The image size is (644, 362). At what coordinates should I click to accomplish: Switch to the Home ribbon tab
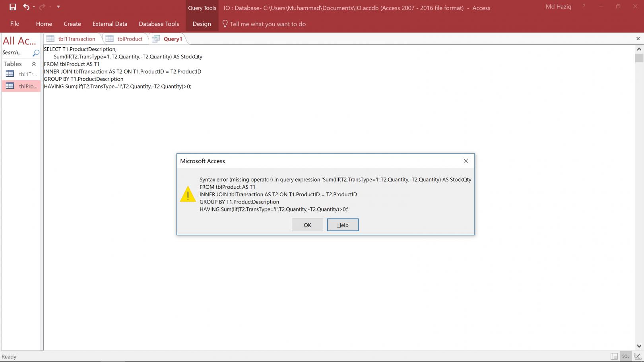pos(44,24)
